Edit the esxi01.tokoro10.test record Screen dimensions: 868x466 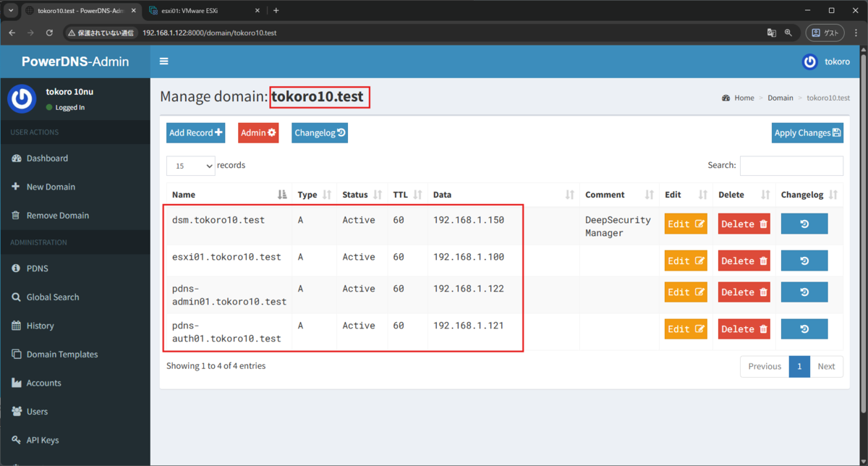[686, 260]
